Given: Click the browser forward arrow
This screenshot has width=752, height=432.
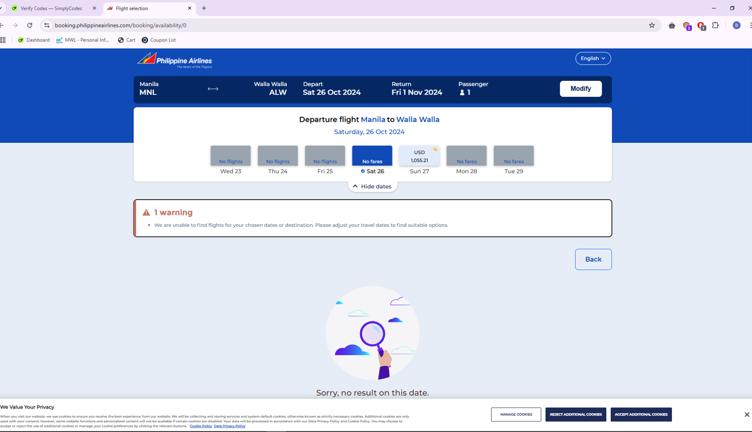Looking at the screenshot, I should coord(15,25).
